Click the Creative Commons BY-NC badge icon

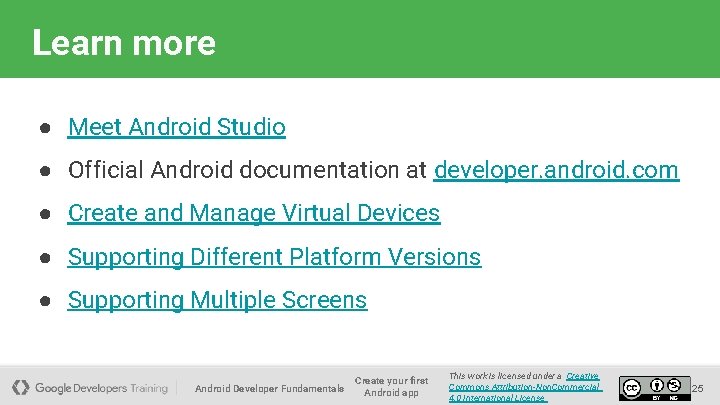[654, 388]
